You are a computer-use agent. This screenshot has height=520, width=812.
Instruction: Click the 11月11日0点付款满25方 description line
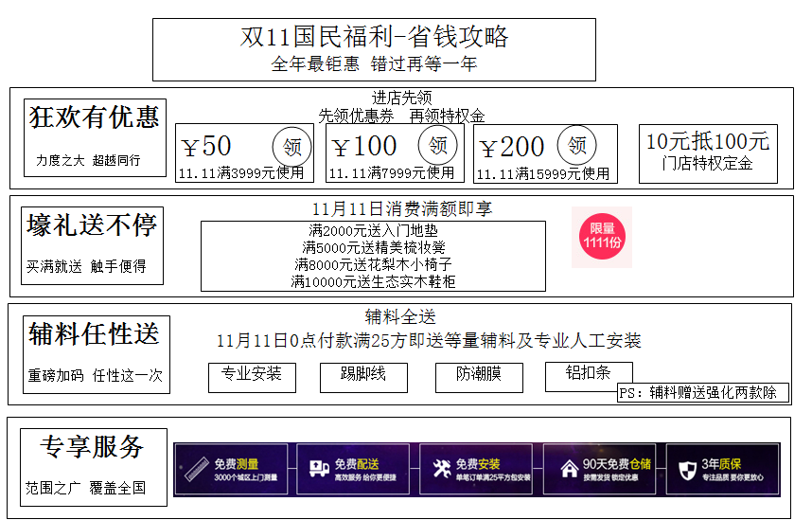[429, 341]
